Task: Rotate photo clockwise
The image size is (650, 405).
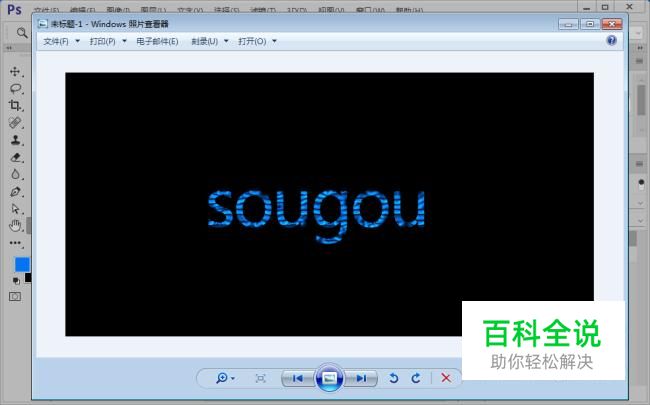Action: [416, 378]
